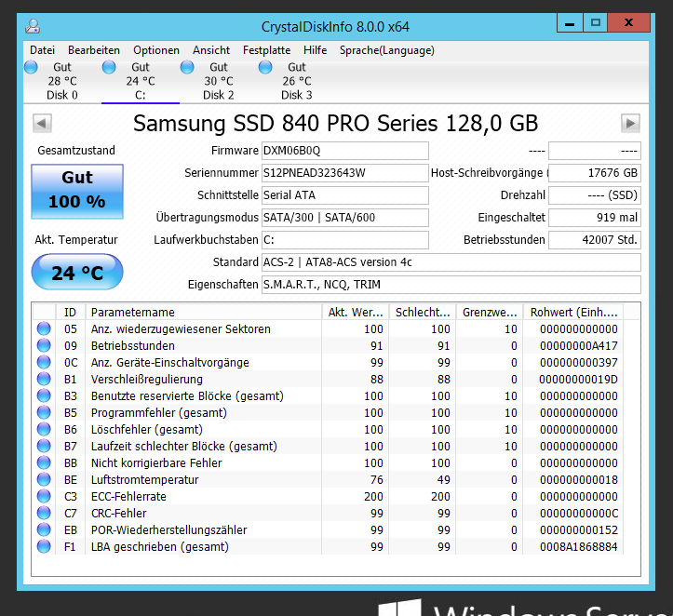Image resolution: width=673 pixels, height=616 pixels.
Task: Open the Sprache(Language) menu
Action: pyautogui.click(x=386, y=50)
